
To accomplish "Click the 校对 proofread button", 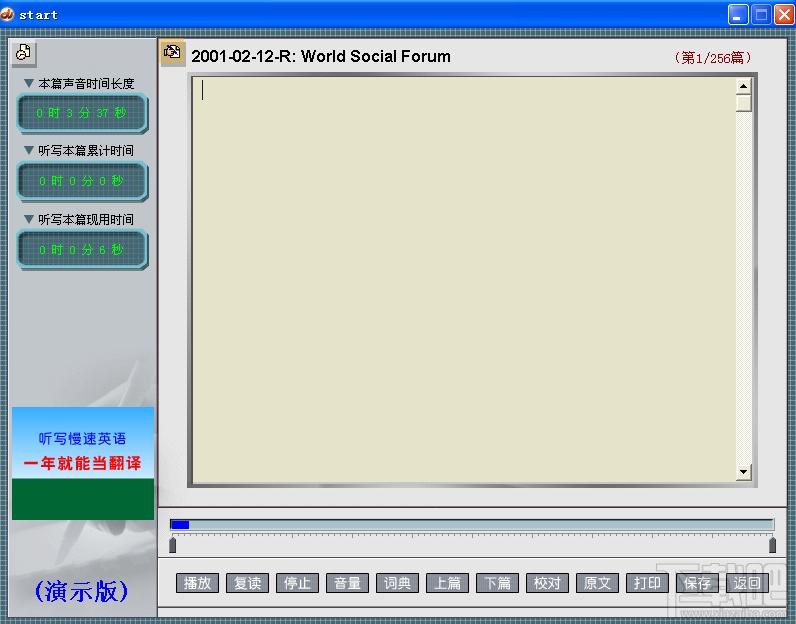I will click(548, 583).
